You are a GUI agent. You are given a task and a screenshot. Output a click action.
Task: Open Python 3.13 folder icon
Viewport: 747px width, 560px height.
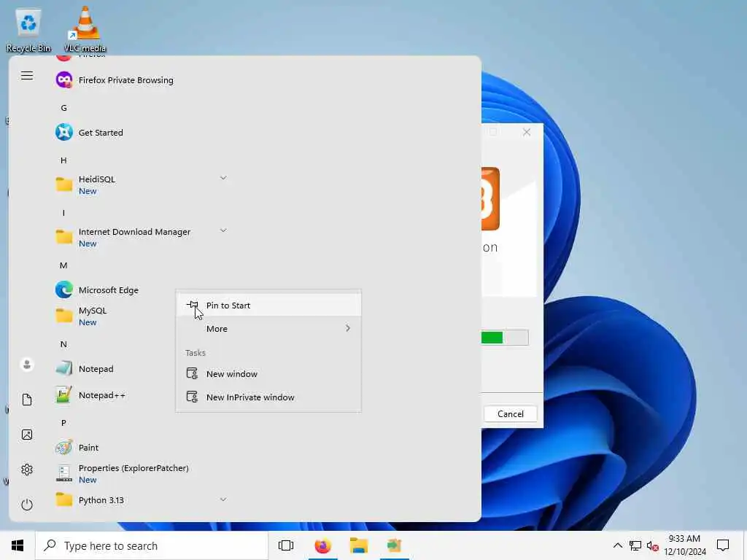64,499
